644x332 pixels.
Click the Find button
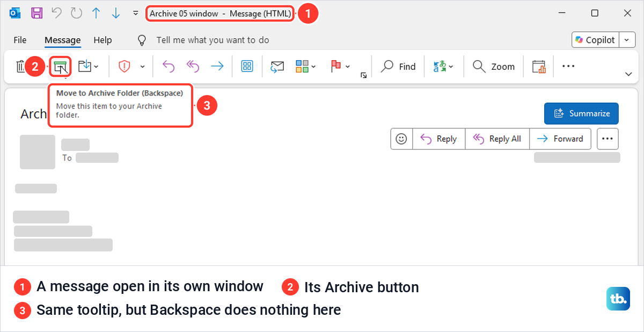click(398, 67)
